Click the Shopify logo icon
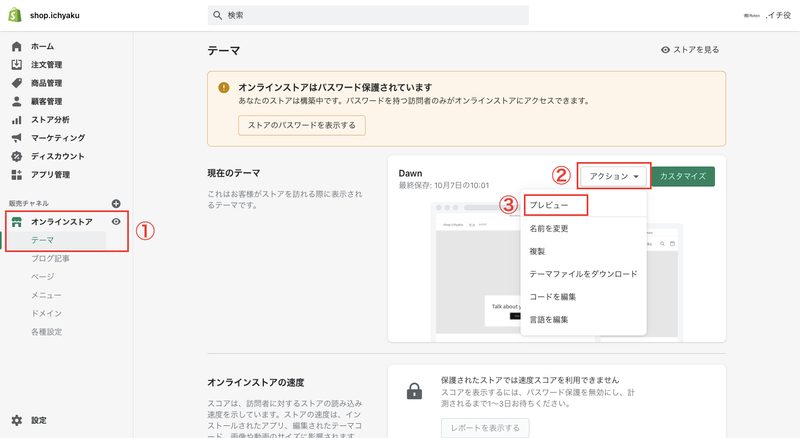800x438 pixels. (15, 15)
